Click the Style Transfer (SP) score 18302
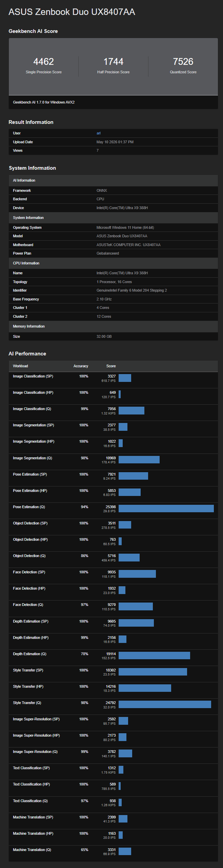 (x=110, y=670)
